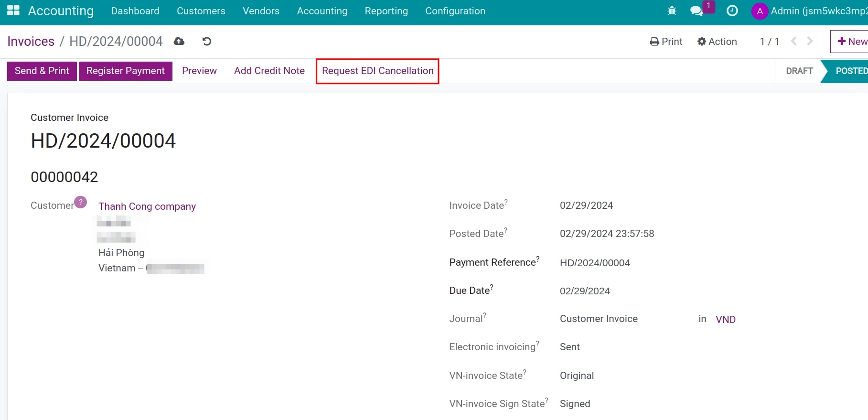
Task: Select the DRAFT status stage
Action: coord(799,71)
